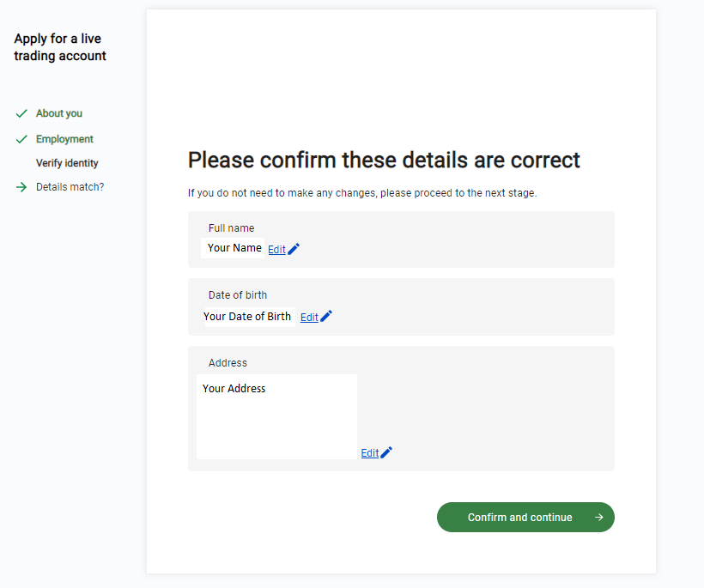Image resolution: width=704 pixels, height=588 pixels.
Task: Click the pencil icon beside Full name
Action: click(294, 249)
